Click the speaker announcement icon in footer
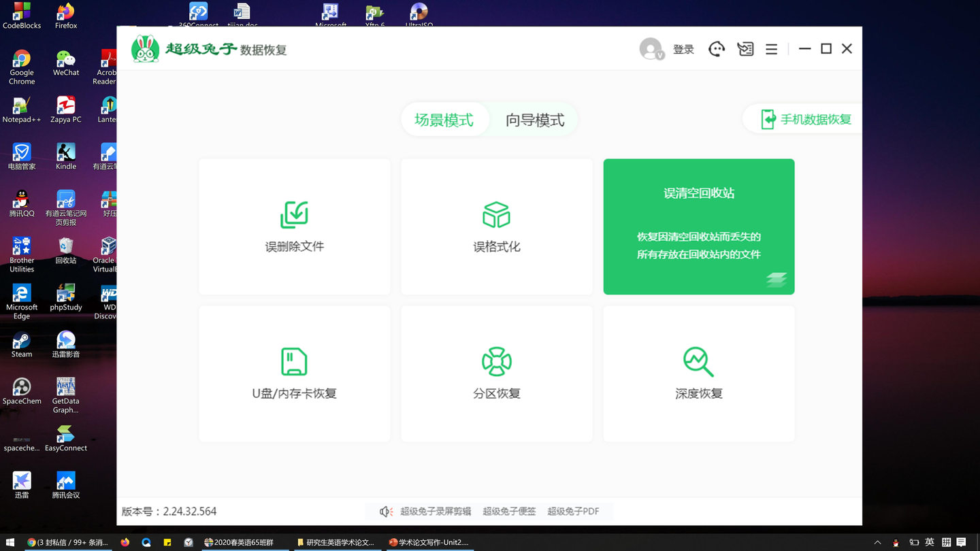Screen dimensions: 980x551 pos(386,511)
